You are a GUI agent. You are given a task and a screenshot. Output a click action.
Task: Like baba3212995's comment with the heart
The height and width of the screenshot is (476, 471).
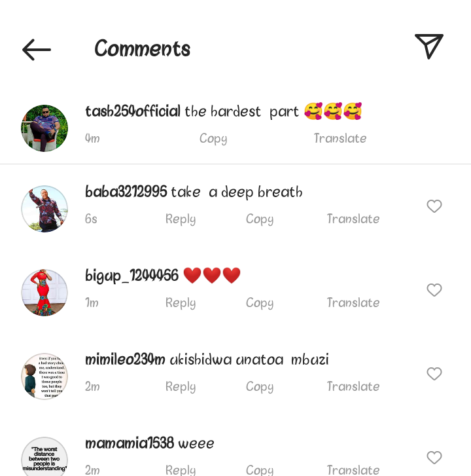[434, 206]
